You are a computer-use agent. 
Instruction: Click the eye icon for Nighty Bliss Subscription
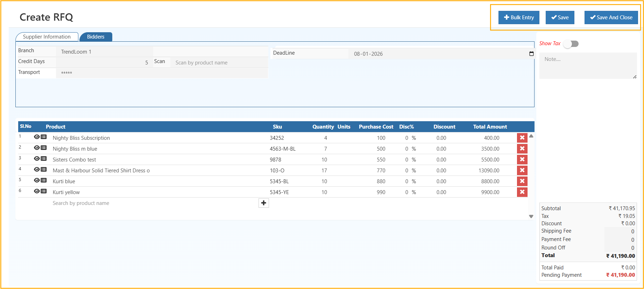[37, 137]
